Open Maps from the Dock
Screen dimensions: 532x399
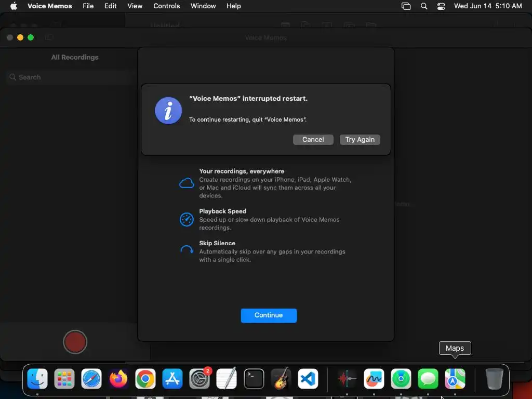pos(455,378)
